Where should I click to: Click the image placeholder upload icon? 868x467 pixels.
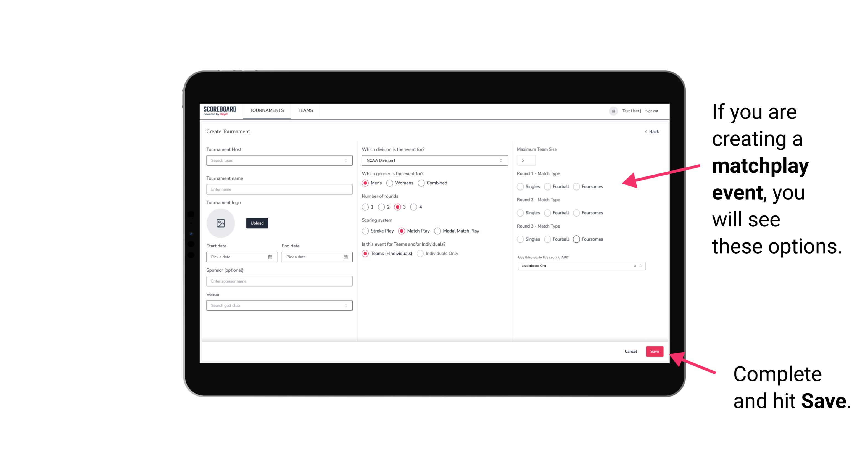(221, 224)
